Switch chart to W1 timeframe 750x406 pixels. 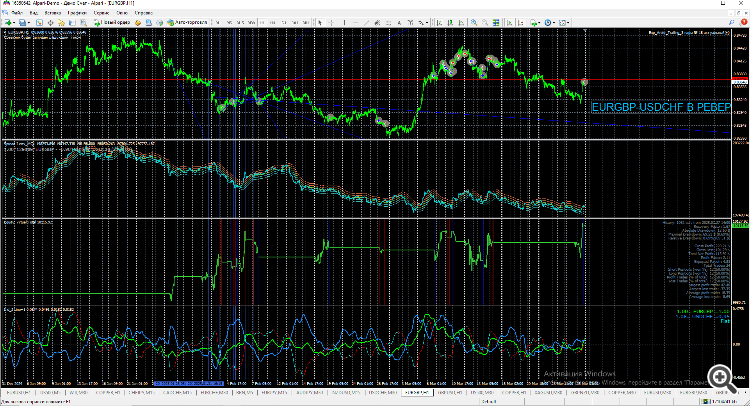pyautogui.click(x=295, y=22)
